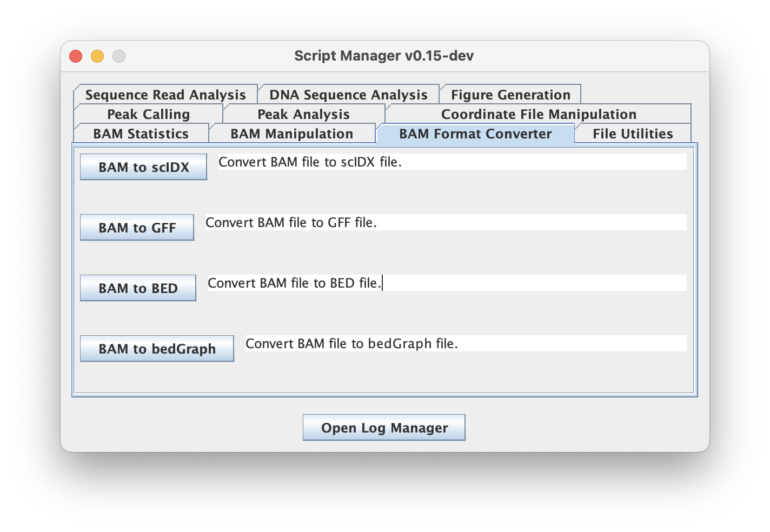The width and height of the screenshot is (770, 532).
Task: Minimize the Script Manager window
Action: click(x=97, y=56)
